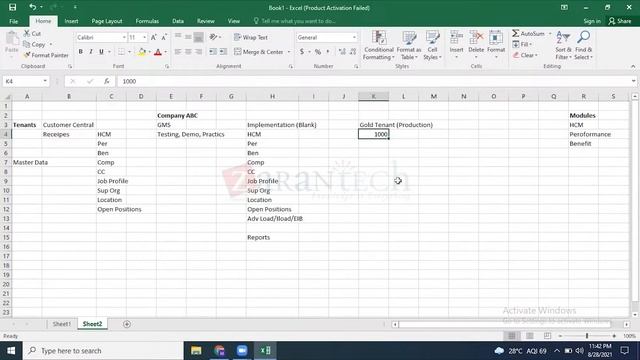
Task: Apply Fill Color bucket
Action: (142, 52)
